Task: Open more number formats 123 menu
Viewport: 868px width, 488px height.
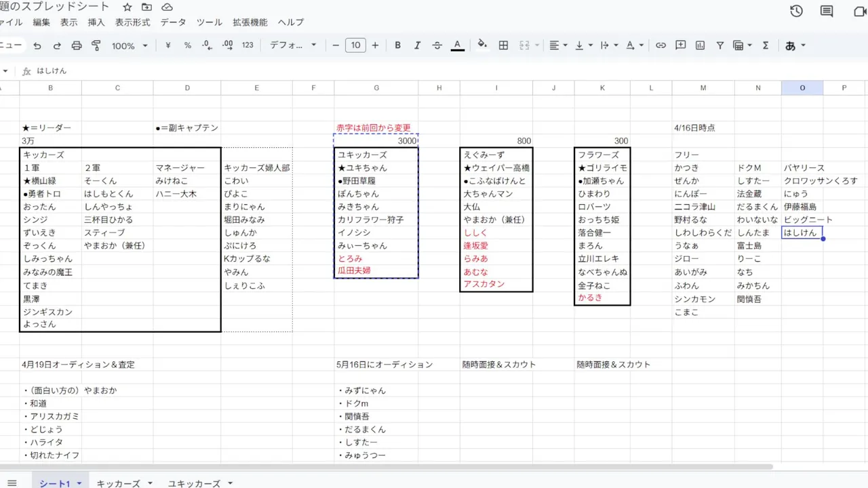Action: click(248, 45)
